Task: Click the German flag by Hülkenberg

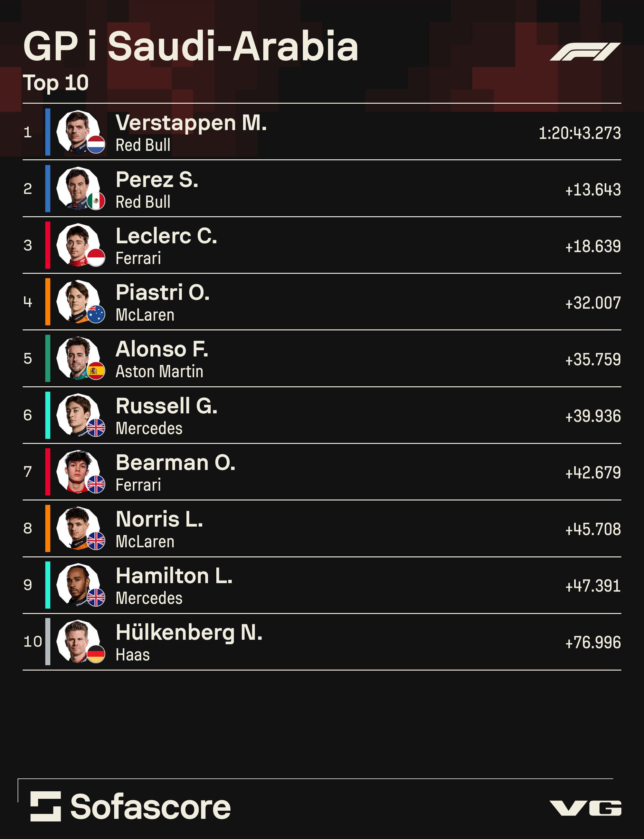Action: coord(96,654)
